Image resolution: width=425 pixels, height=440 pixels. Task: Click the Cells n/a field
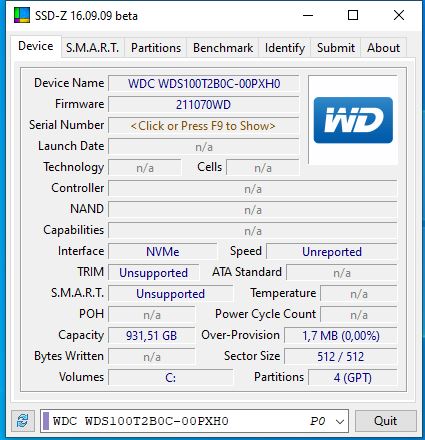point(263,168)
